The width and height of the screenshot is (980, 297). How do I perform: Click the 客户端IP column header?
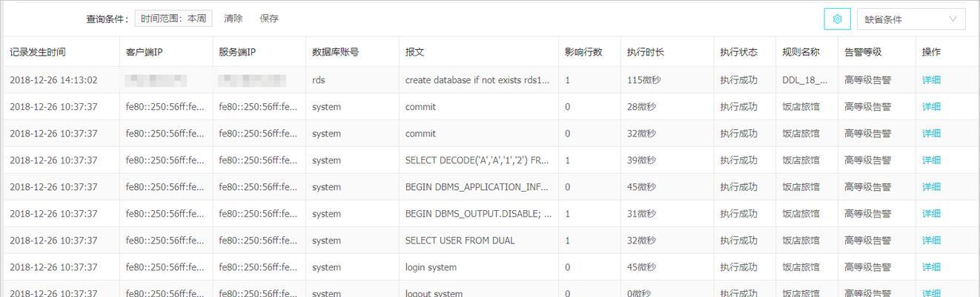(x=145, y=52)
